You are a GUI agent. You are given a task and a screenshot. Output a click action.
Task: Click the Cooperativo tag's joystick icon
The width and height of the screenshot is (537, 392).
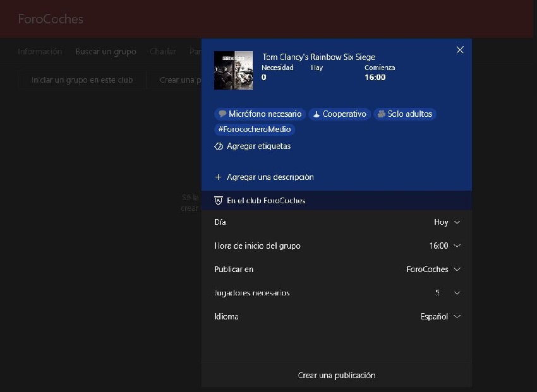(317, 114)
